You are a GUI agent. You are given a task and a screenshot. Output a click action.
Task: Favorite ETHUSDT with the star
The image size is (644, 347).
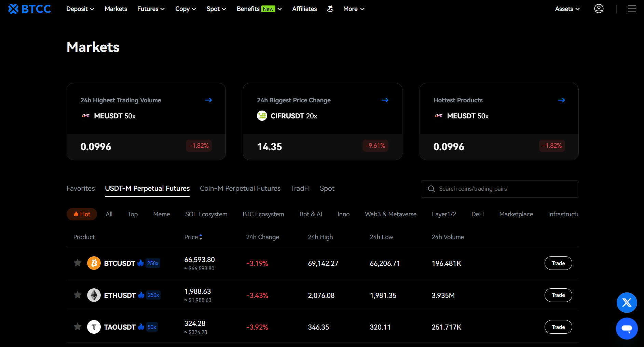78,295
